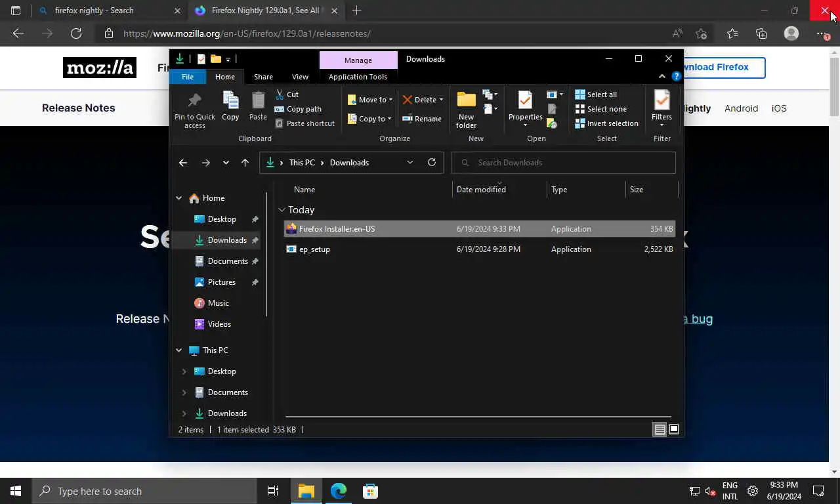Select Pictures in Quick access
The height and width of the screenshot is (504, 840).
[x=221, y=282]
